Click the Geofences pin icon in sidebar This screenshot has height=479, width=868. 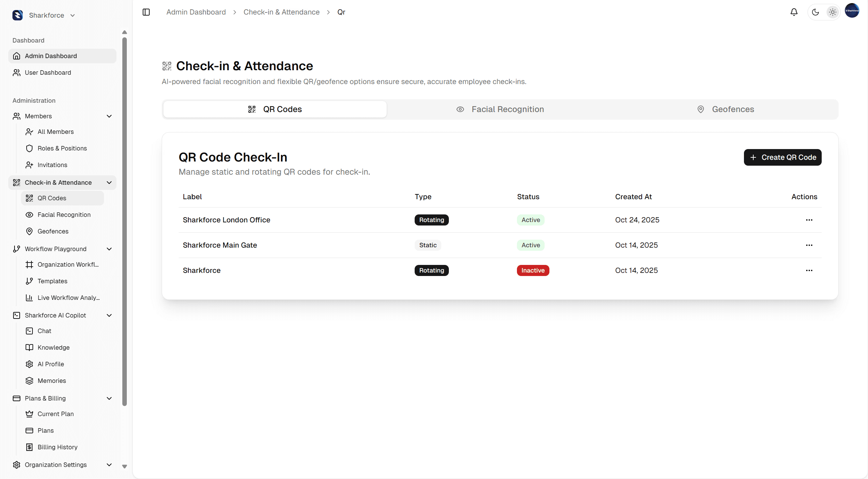29,231
